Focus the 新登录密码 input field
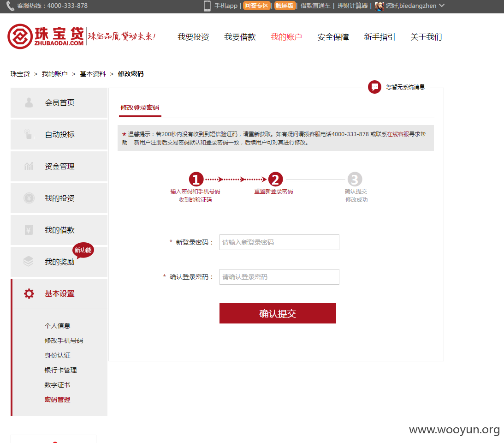 click(x=279, y=242)
